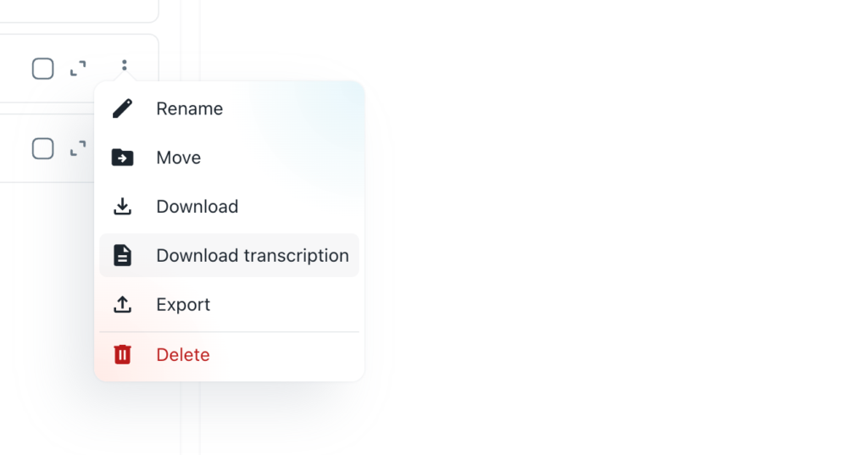Click the document icon for Download transcription
Viewport: 868px width, 455px height.
point(123,256)
